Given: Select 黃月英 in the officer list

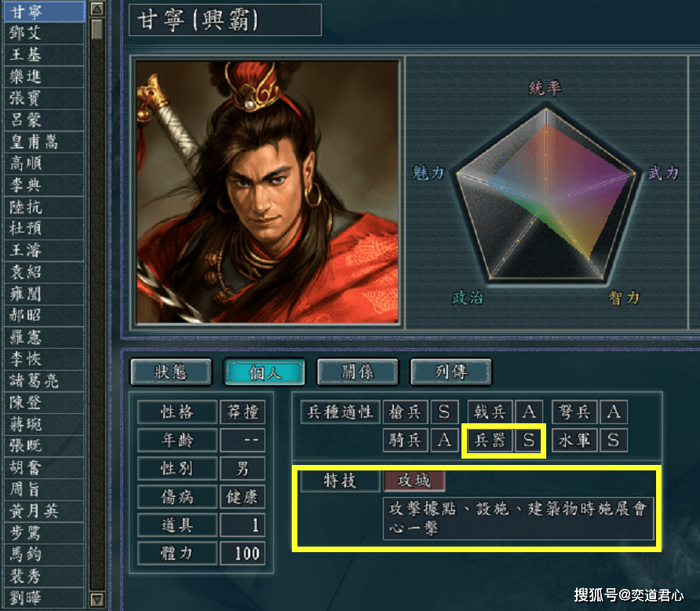Looking at the screenshot, I should click(x=44, y=511).
